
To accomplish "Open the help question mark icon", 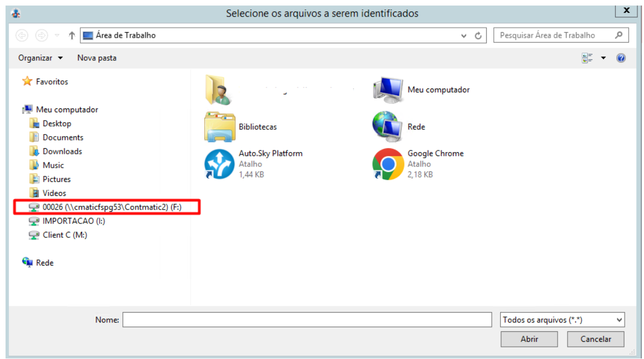I will pos(621,58).
